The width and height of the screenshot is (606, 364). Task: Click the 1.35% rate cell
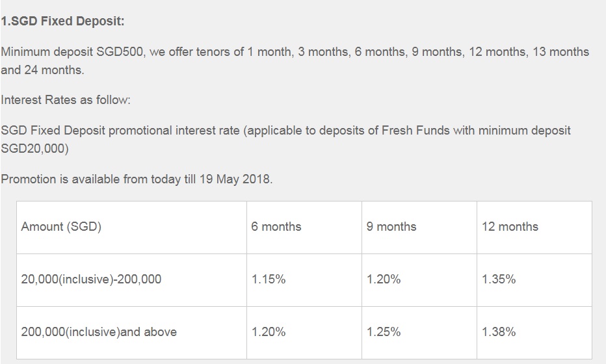pyautogui.click(x=499, y=279)
